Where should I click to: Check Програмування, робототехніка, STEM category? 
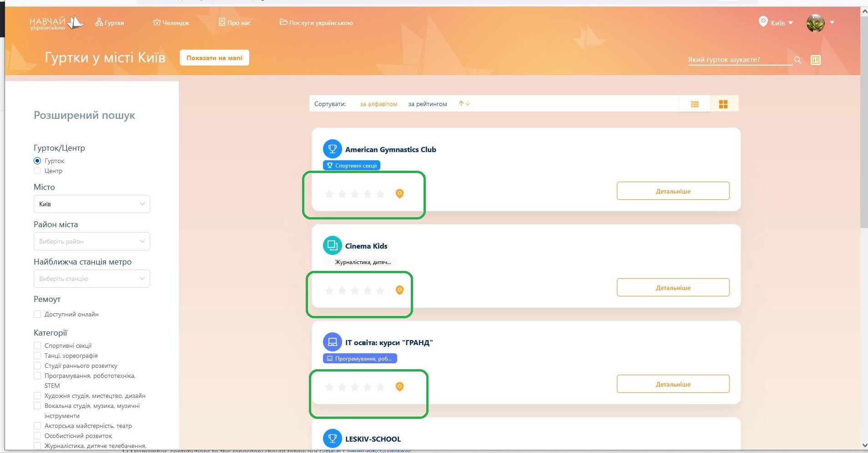coord(37,376)
